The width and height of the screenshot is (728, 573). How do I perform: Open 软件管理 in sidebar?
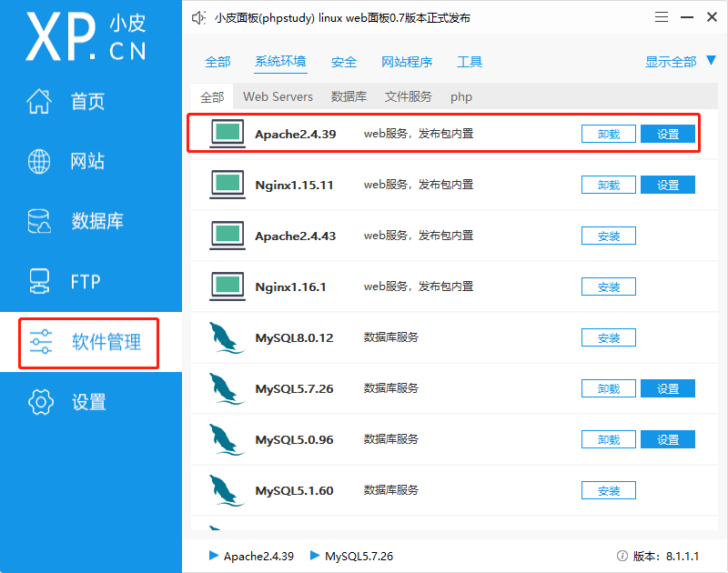click(106, 342)
